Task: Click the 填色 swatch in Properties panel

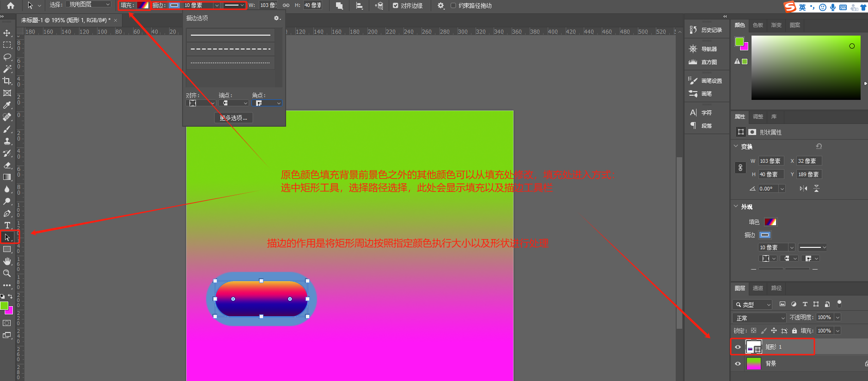Action: point(770,222)
